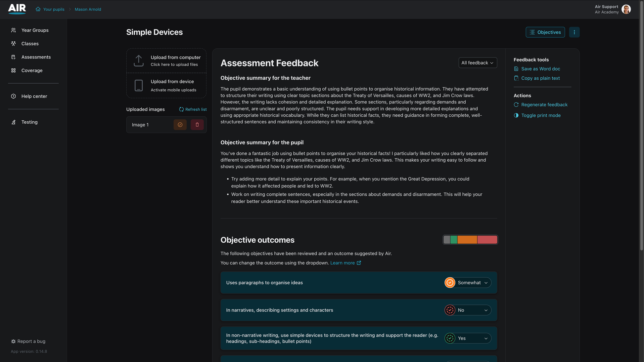
Task: Click the regenerate circular arrow icon
Action: pos(516,104)
